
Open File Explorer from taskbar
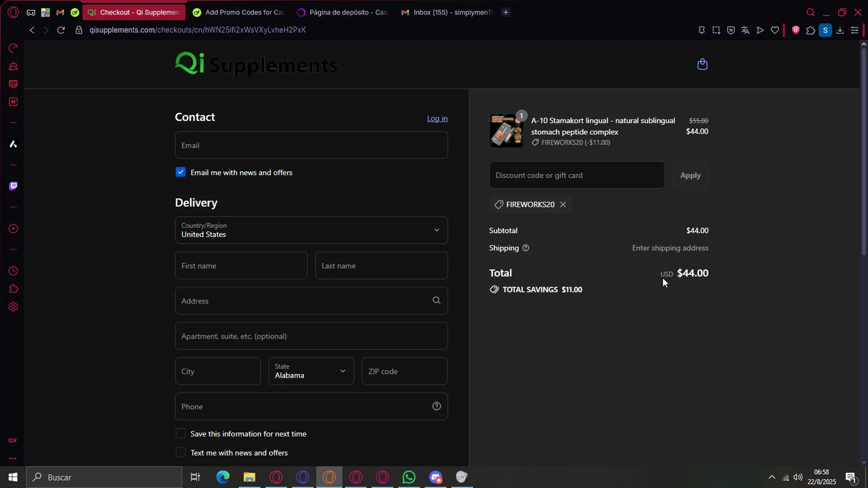[x=249, y=478]
